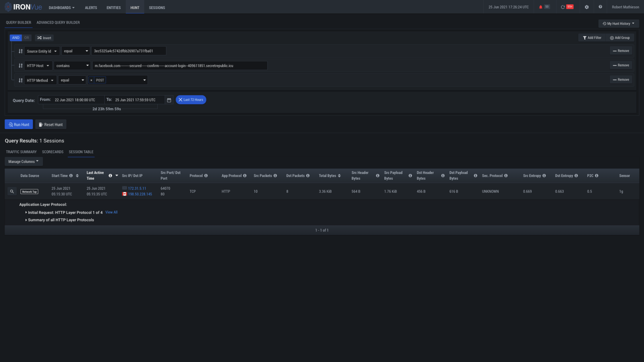Click the help question mark icon
The width and height of the screenshot is (644, 362).
pos(600,7)
